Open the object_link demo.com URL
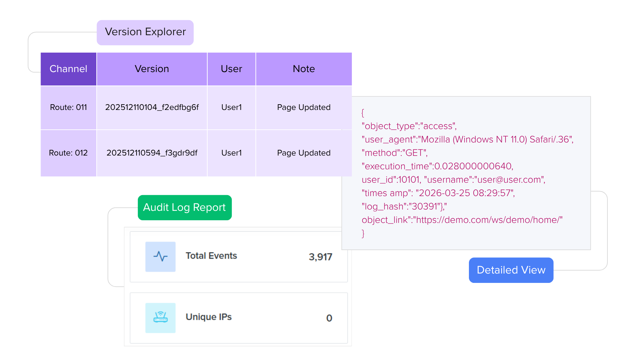Image resolution: width=644 pixels, height=362 pixels. [x=488, y=220]
